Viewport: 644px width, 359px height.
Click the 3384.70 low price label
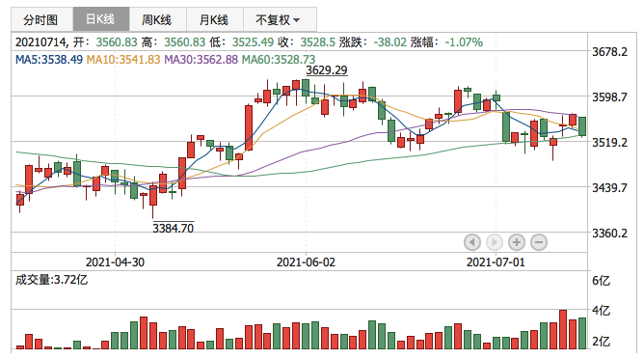(173, 228)
